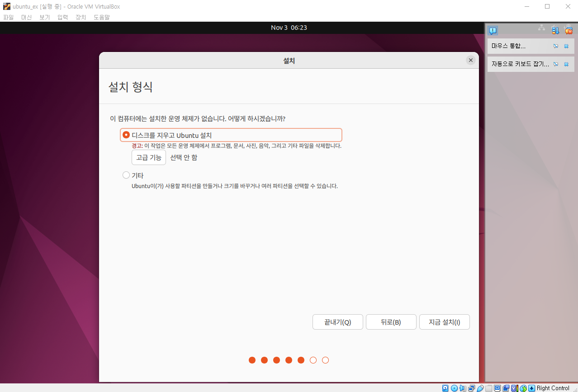Click the VirtualBox app icon in title bar

6,6
